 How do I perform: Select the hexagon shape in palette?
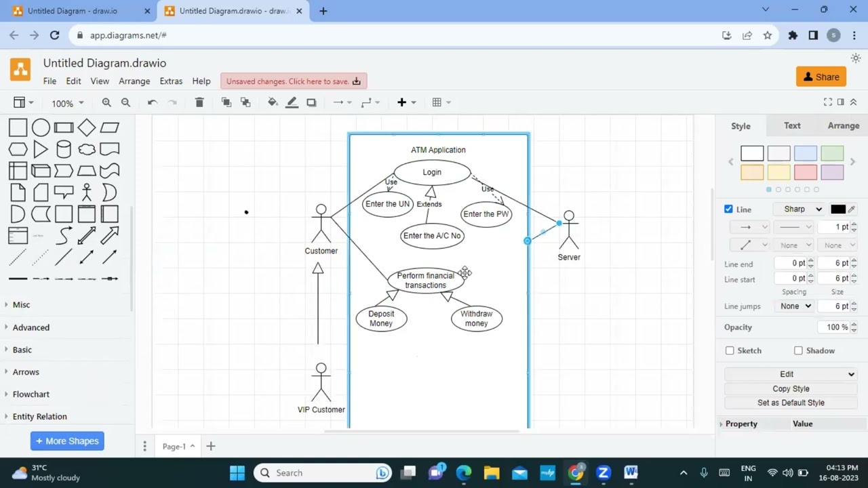pos(18,149)
